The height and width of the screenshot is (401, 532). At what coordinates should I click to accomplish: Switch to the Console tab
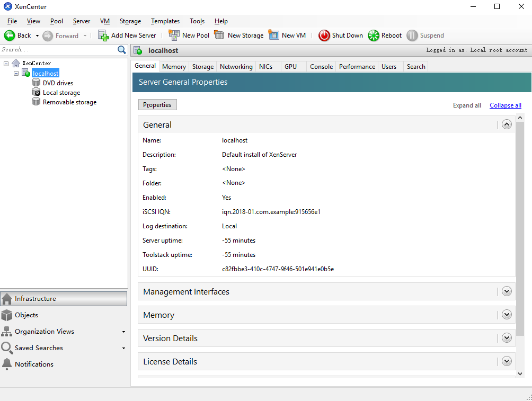(x=321, y=67)
